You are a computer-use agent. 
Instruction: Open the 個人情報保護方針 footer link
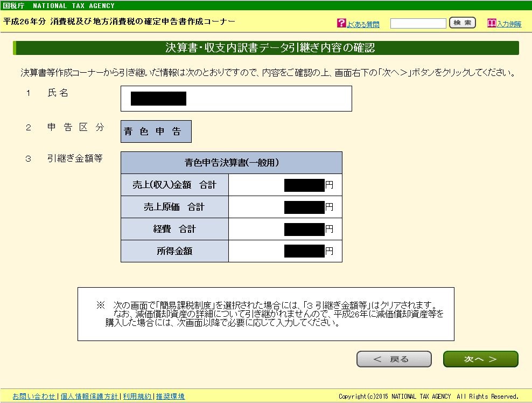pyautogui.click(x=89, y=396)
